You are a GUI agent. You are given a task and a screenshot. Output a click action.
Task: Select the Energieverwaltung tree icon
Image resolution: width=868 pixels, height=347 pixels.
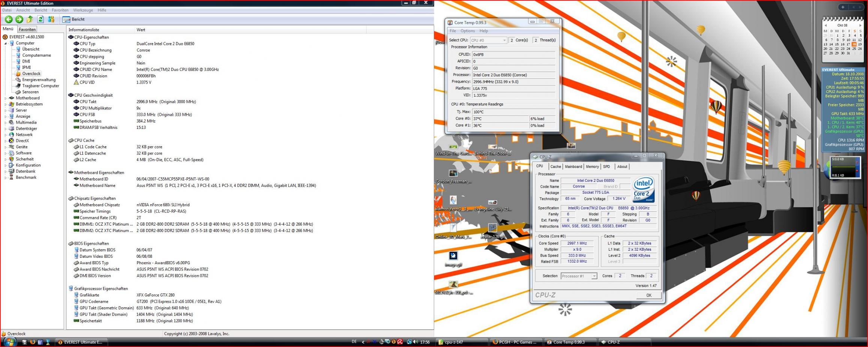pyautogui.click(x=18, y=80)
